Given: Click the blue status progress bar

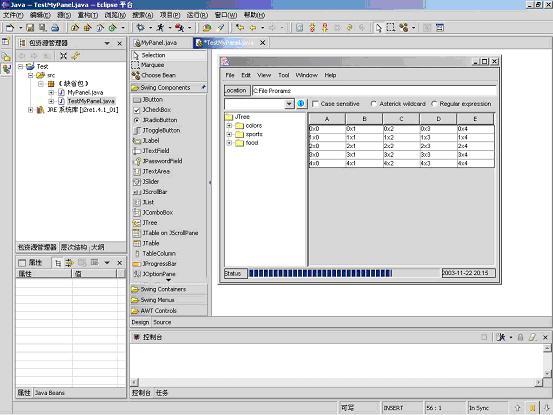Looking at the screenshot, I should coord(320,273).
